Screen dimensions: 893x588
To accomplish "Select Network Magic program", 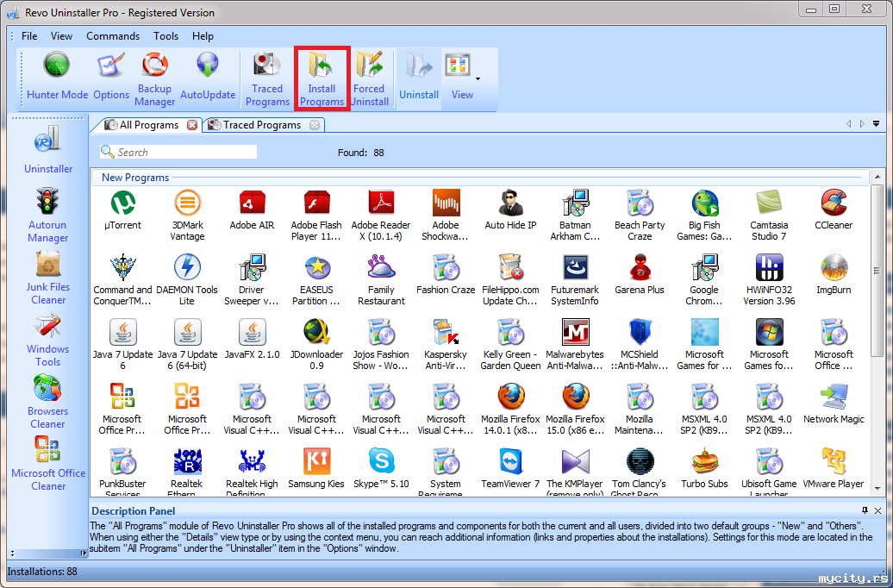I will [834, 403].
